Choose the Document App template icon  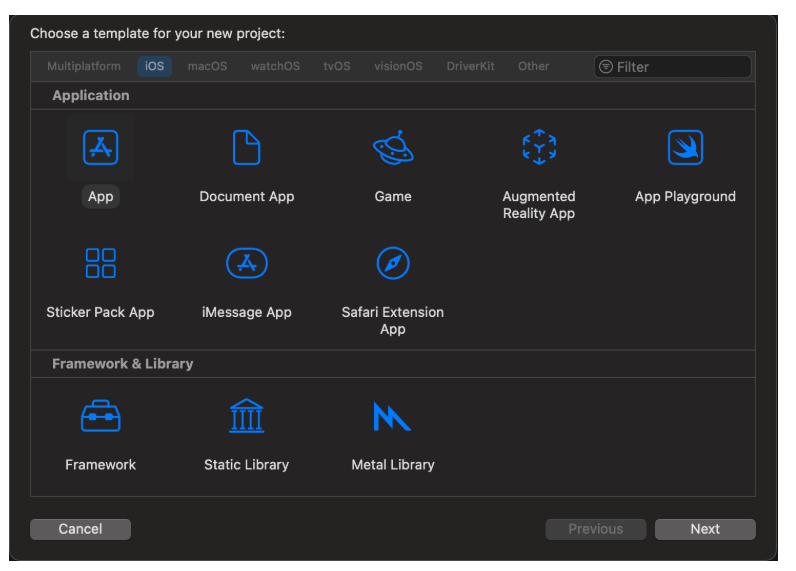point(246,148)
